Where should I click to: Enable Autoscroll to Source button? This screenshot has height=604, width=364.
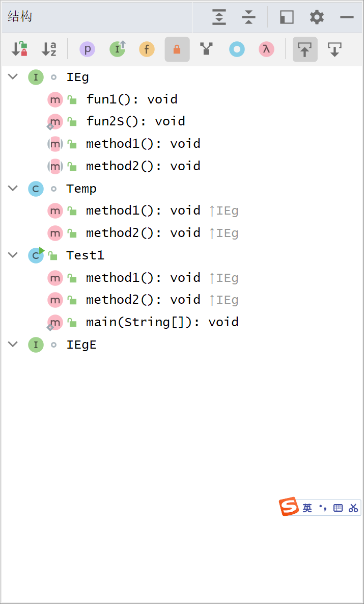(305, 49)
